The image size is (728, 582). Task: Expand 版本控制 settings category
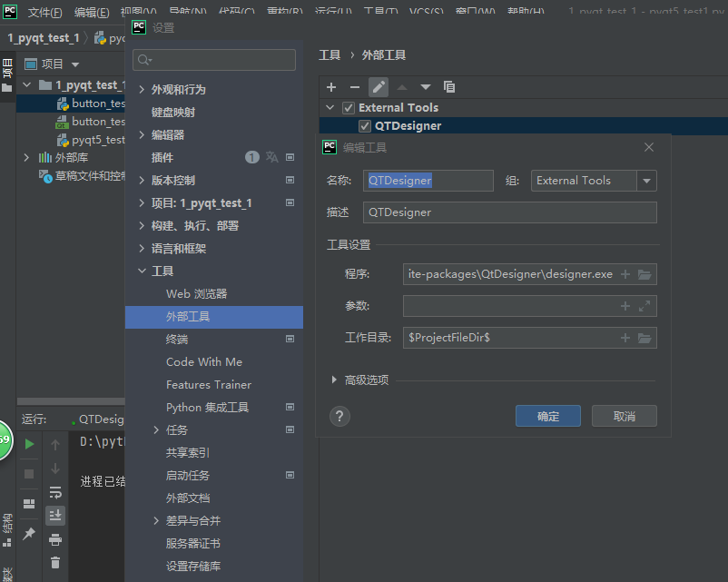(x=142, y=180)
